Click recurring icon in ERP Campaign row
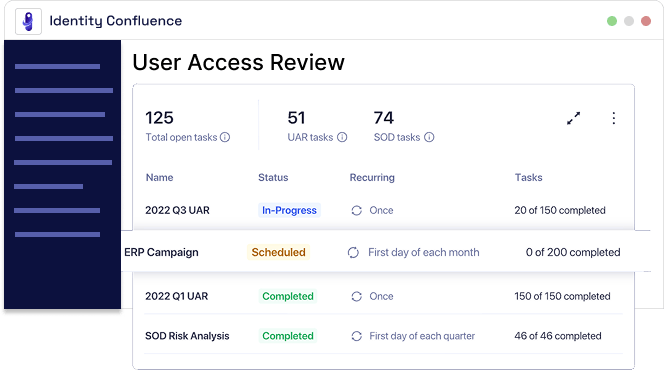This screenshot has width=664, height=370. coord(353,253)
